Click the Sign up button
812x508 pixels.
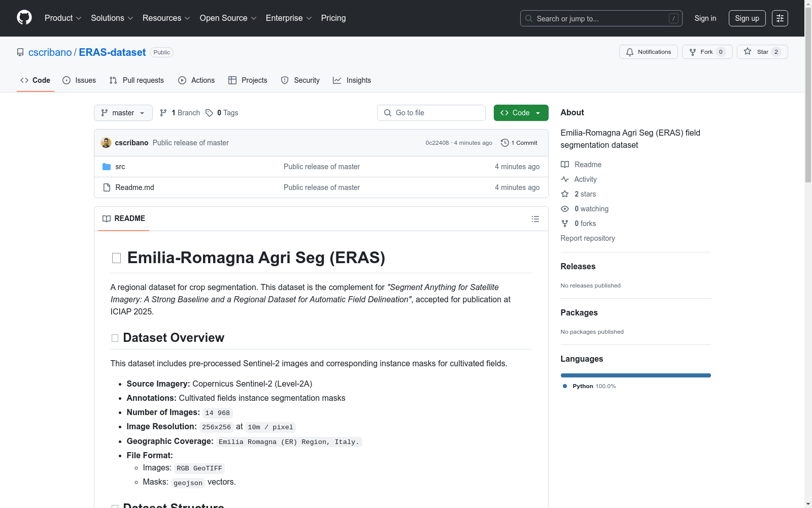(747, 18)
